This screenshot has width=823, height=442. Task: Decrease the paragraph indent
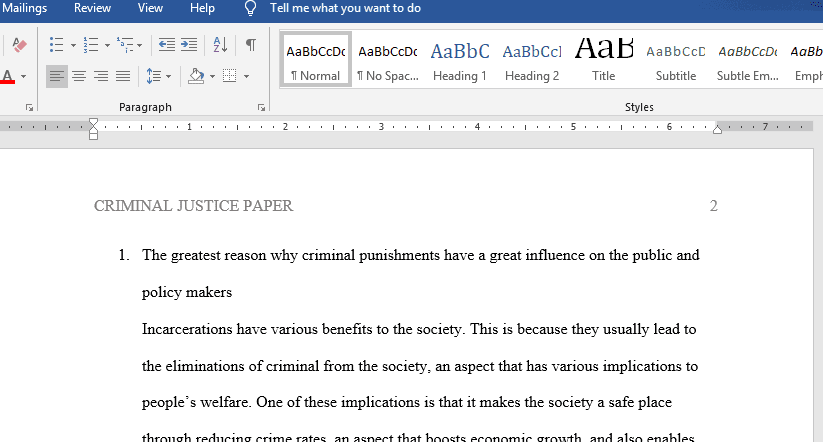click(167, 45)
